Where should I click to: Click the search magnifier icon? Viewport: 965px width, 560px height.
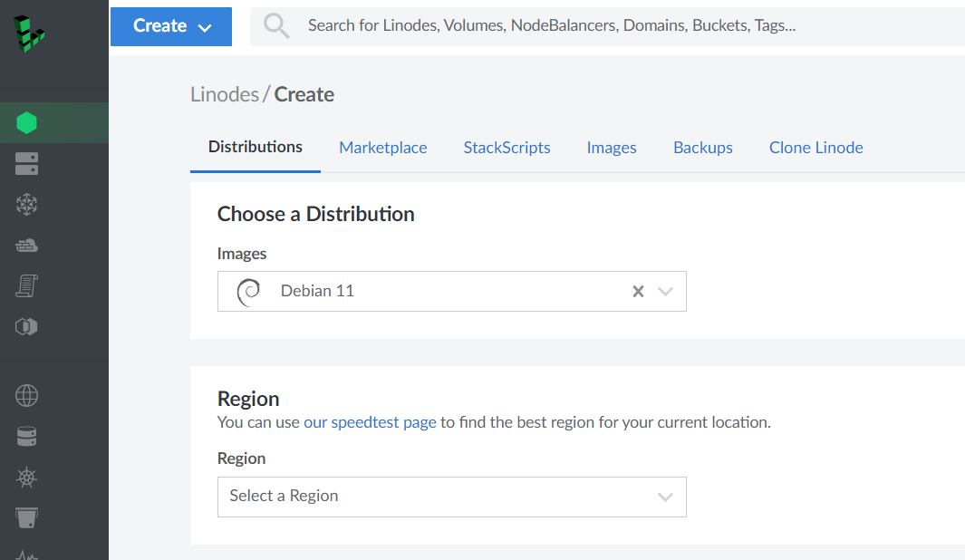275,26
